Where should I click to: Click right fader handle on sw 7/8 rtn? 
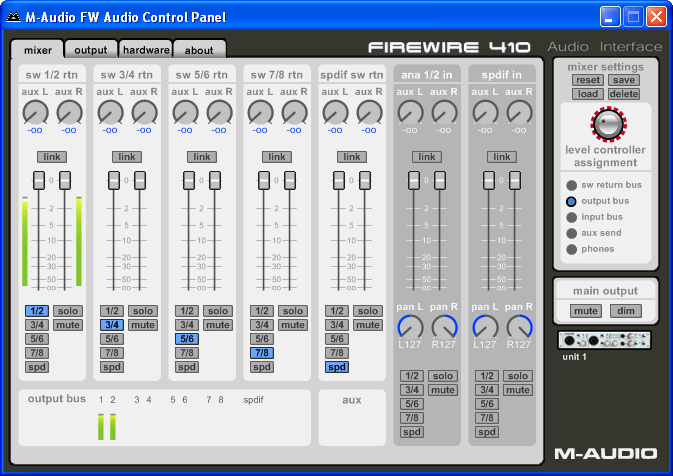[x=290, y=180]
